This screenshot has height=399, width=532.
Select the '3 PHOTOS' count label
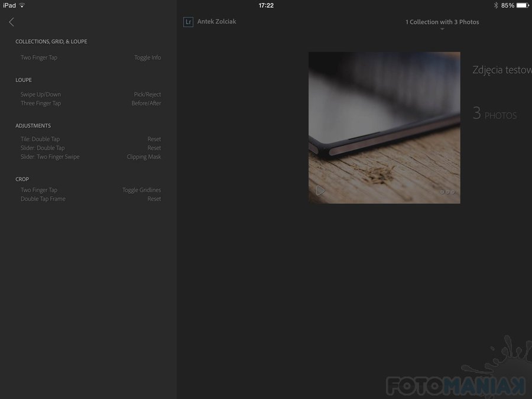[x=495, y=113]
